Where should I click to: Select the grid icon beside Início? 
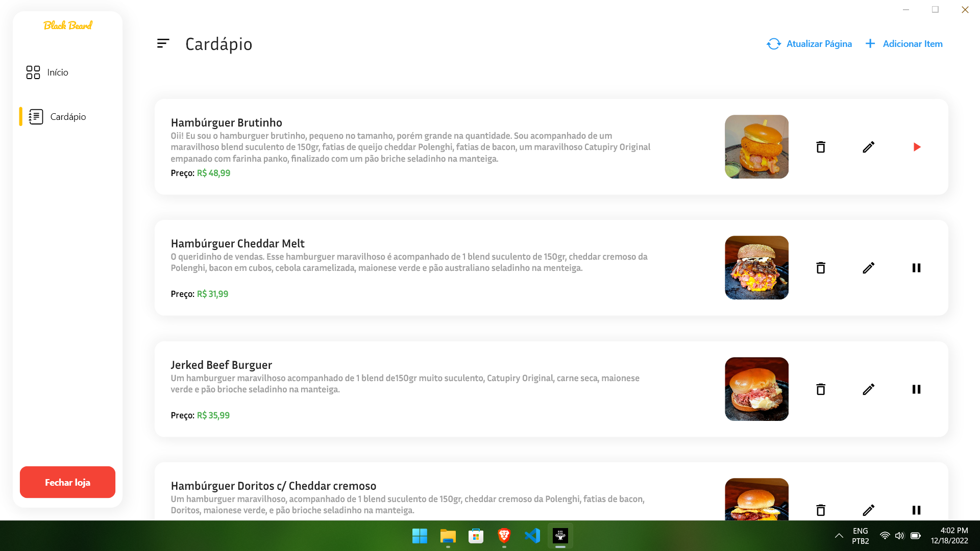(x=33, y=72)
